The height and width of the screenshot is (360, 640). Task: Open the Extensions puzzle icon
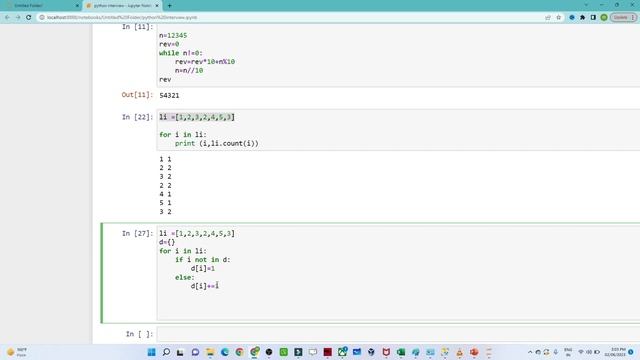coord(582,18)
